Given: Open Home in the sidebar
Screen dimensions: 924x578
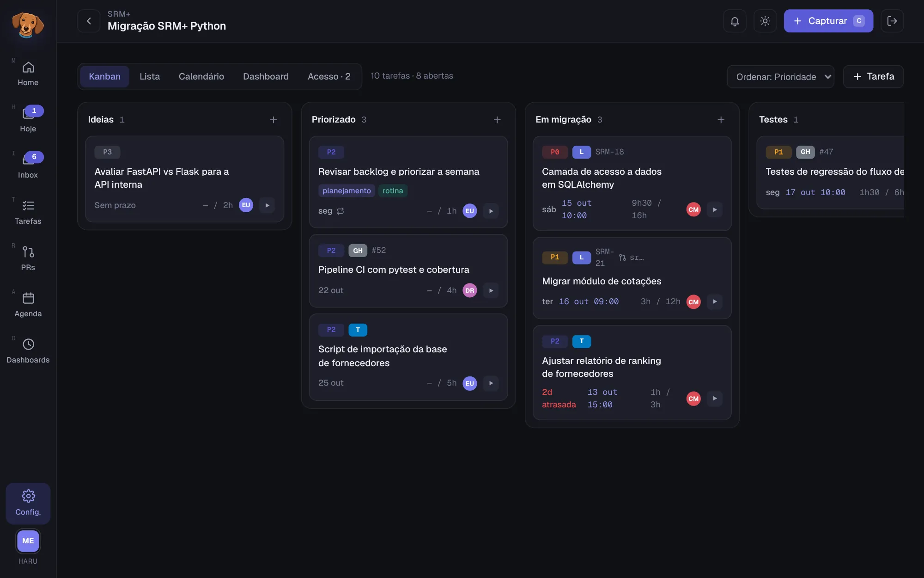Looking at the screenshot, I should 28,74.
